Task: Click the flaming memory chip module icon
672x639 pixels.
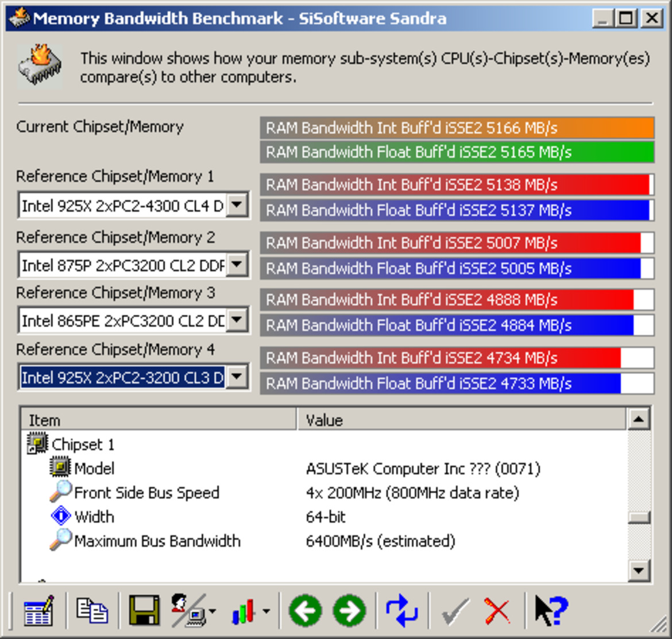Action: tap(40, 65)
